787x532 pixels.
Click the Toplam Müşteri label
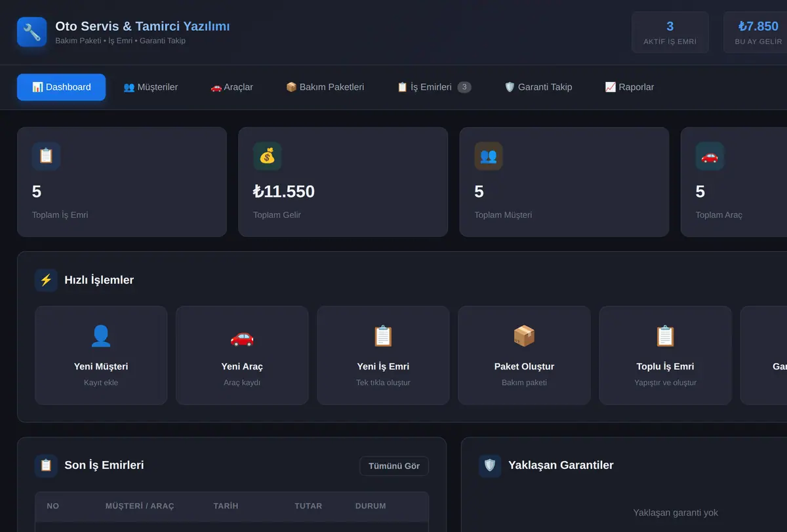pyautogui.click(x=503, y=215)
